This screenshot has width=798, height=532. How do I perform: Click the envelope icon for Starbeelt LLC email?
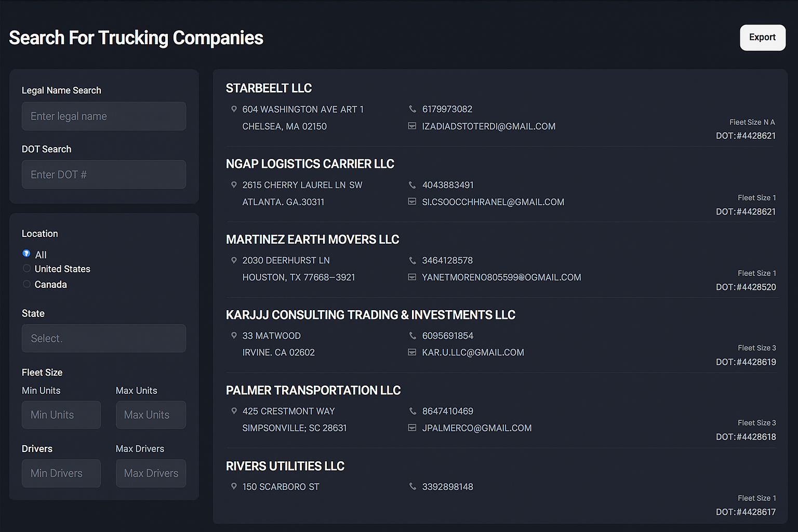point(412,126)
